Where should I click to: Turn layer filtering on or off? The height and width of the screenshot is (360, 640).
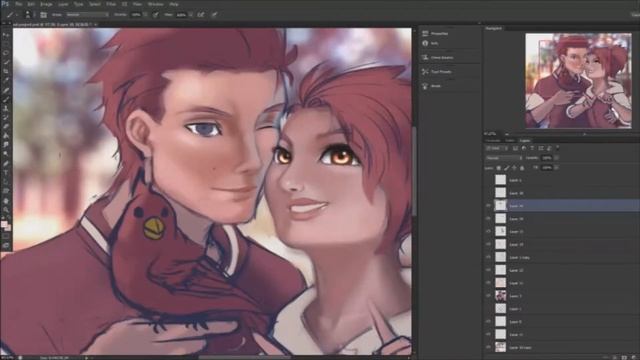coord(558,148)
